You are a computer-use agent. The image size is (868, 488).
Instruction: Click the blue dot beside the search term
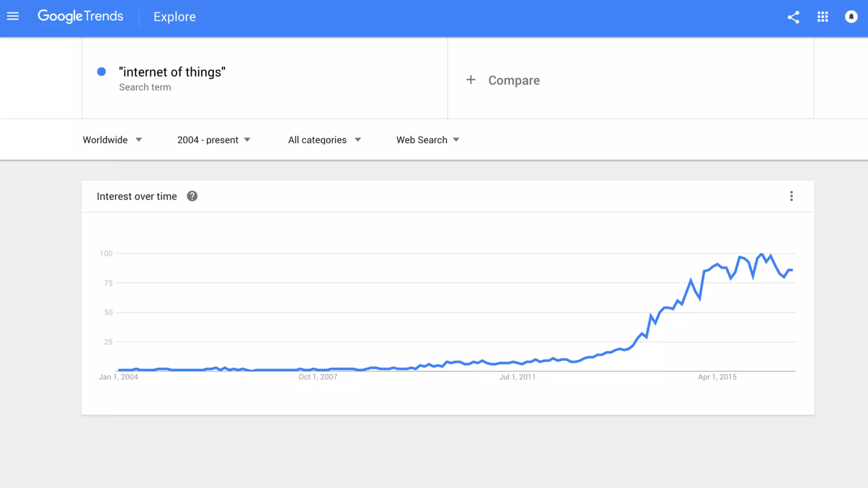point(101,72)
